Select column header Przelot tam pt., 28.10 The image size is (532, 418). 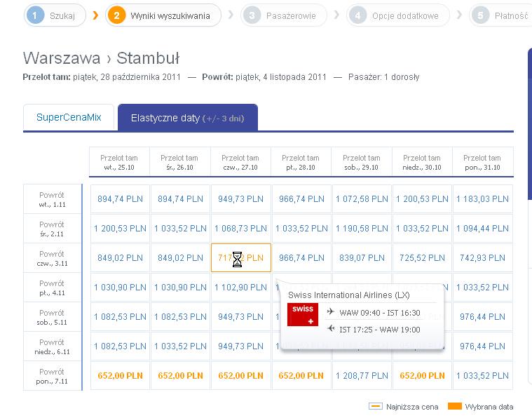tap(301, 162)
